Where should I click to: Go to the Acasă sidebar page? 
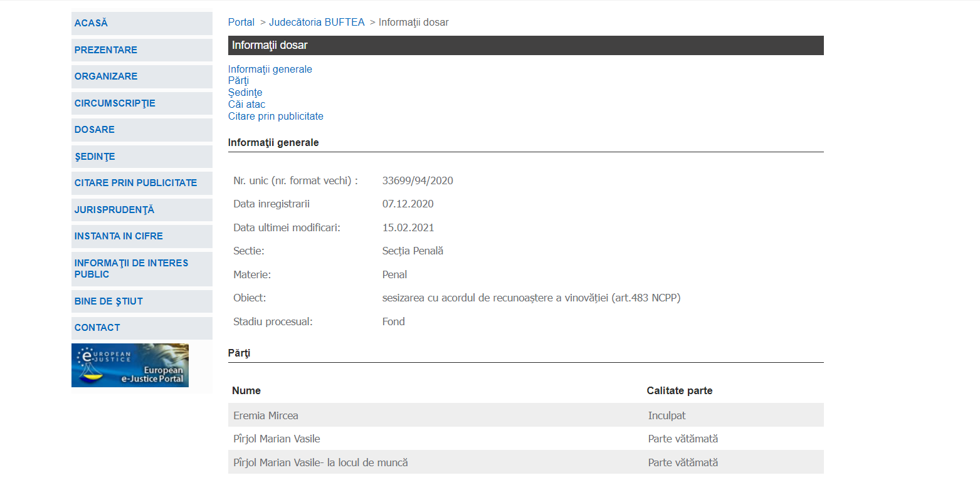click(91, 23)
